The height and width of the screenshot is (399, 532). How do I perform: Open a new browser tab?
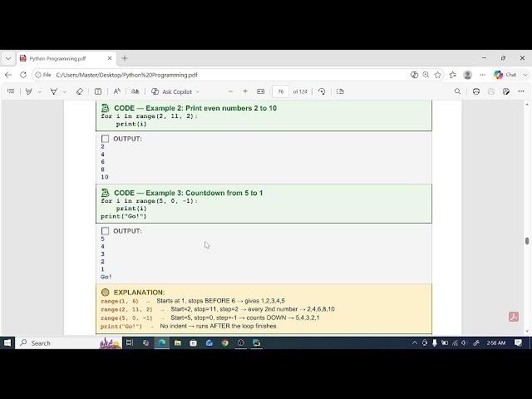coord(125,59)
